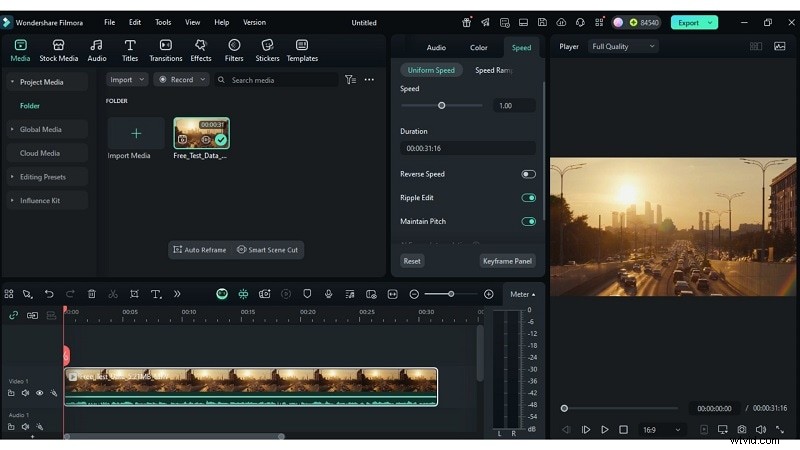This screenshot has height=450, width=800.
Task: Open the Templates panel
Action: pos(302,51)
